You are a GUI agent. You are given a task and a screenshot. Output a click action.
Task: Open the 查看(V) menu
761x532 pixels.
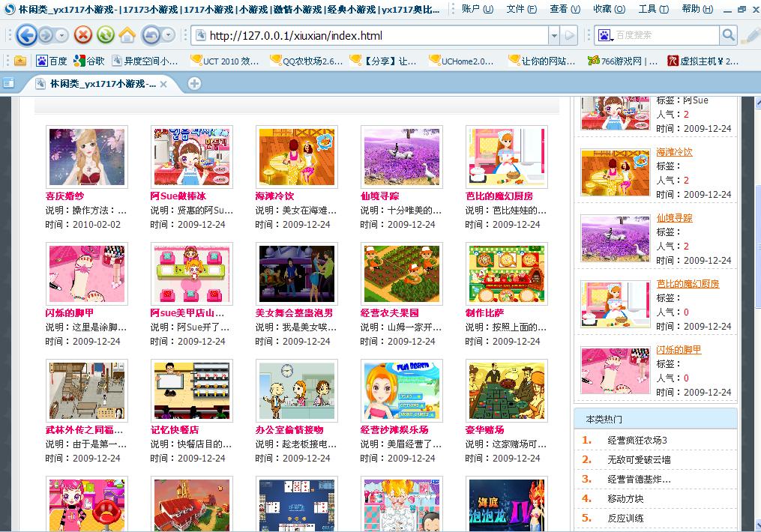565,9
